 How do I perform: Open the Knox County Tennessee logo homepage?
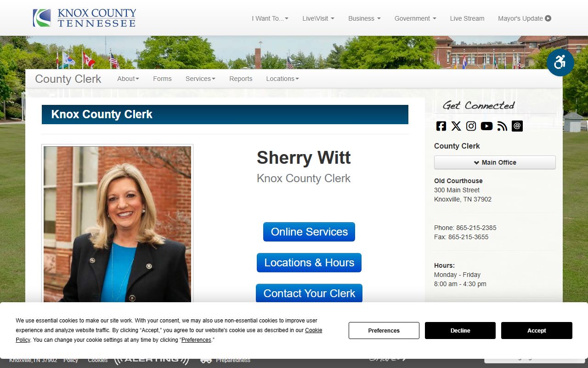(85, 18)
